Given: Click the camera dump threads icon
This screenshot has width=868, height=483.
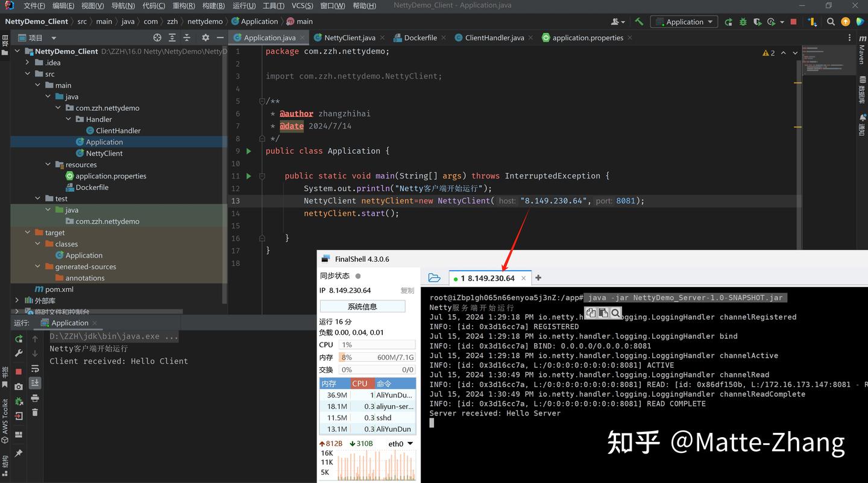Looking at the screenshot, I should (x=19, y=387).
